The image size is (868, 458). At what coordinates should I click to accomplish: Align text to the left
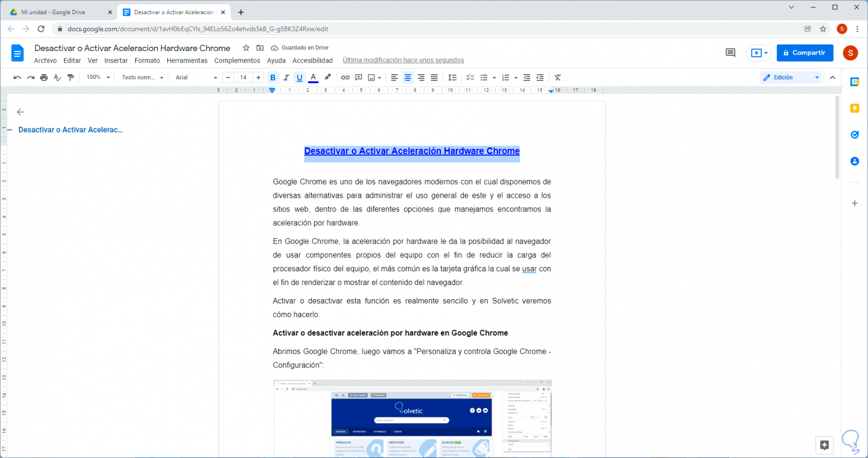click(394, 77)
